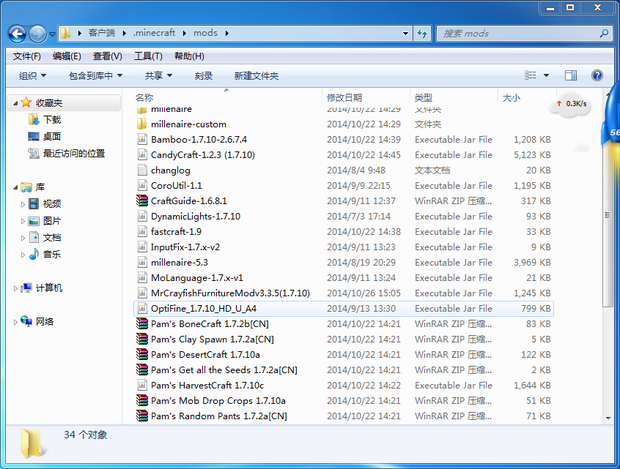This screenshot has height=469, width=620.
Task: Select the DynamicLights-1.7.10 jar icon
Action: [142, 216]
